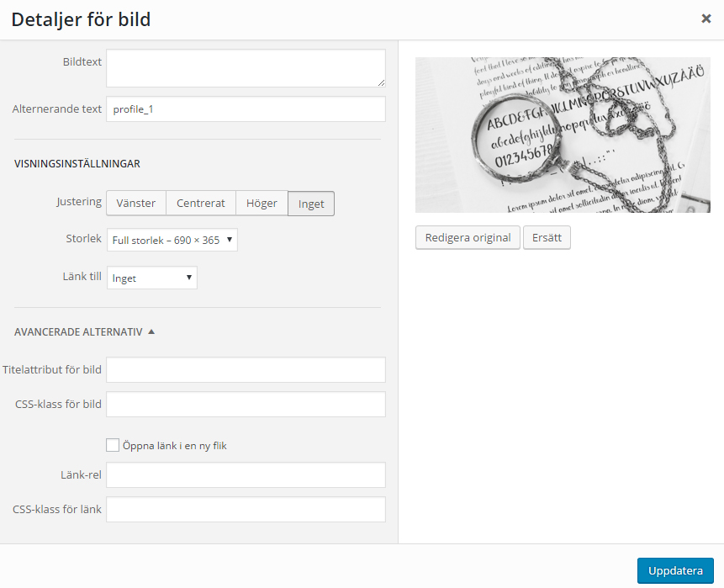Click the Ersätt button
Image resolution: width=724 pixels, height=588 pixels.
coord(547,237)
